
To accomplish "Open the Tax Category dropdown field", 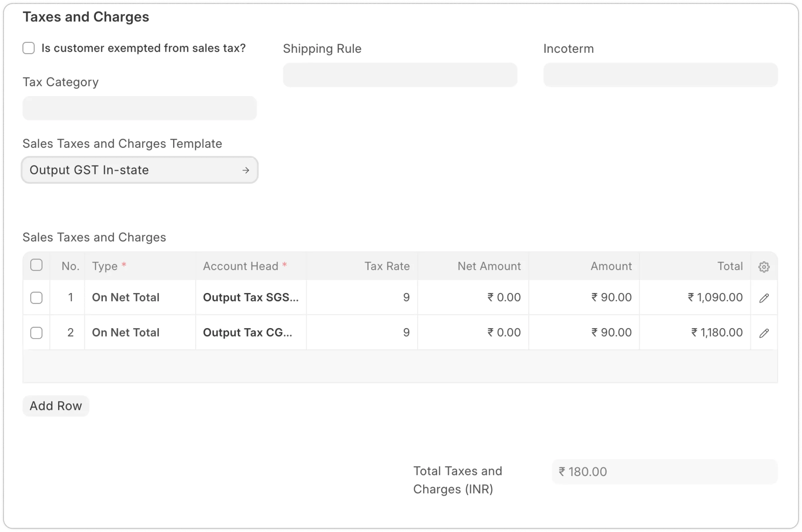I will coord(140,108).
